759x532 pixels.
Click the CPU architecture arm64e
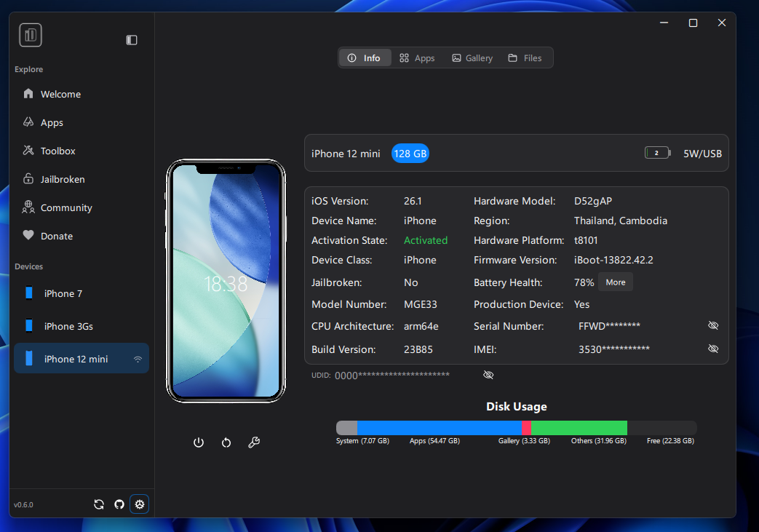[x=421, y=326]
